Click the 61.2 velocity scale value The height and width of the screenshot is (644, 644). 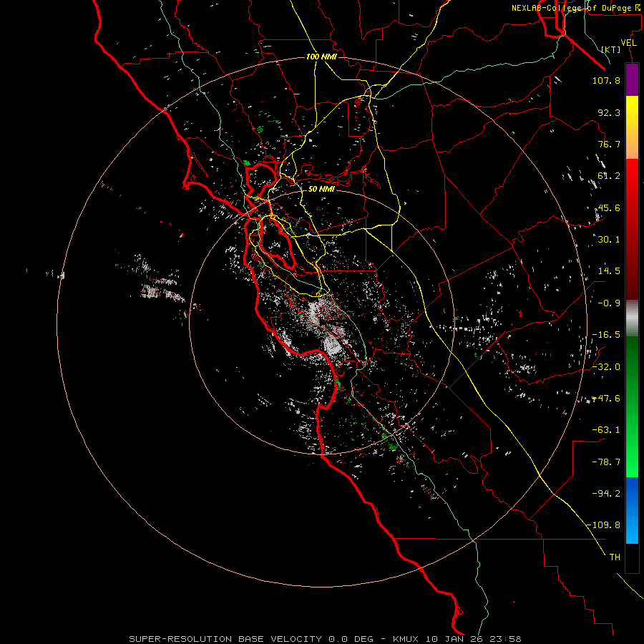click(x=609, y=176)
